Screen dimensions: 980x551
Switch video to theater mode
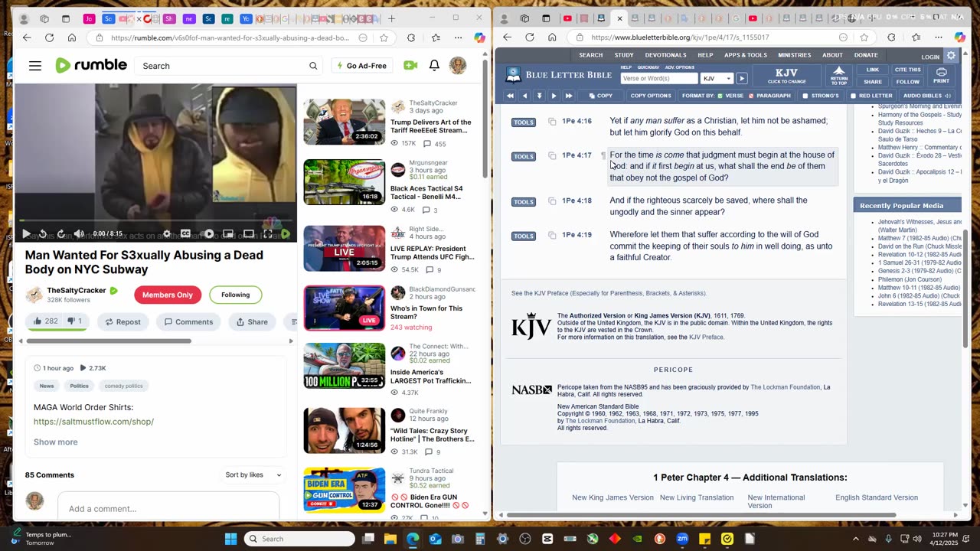pos(248,234)
